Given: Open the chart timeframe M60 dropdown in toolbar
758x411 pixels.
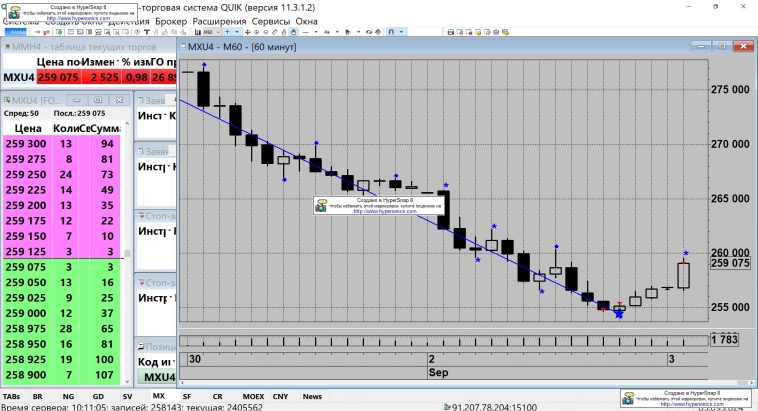Looking at the screenshot, I should (212, 32).
